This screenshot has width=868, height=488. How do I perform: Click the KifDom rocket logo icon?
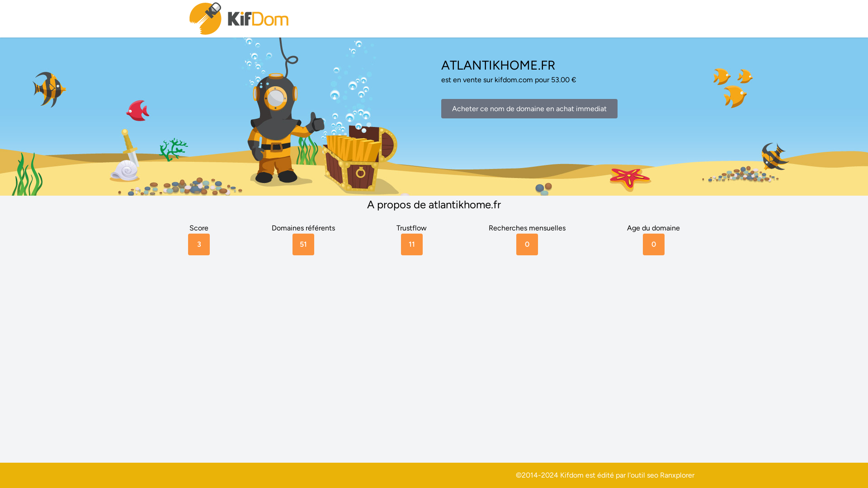point(205,19)
